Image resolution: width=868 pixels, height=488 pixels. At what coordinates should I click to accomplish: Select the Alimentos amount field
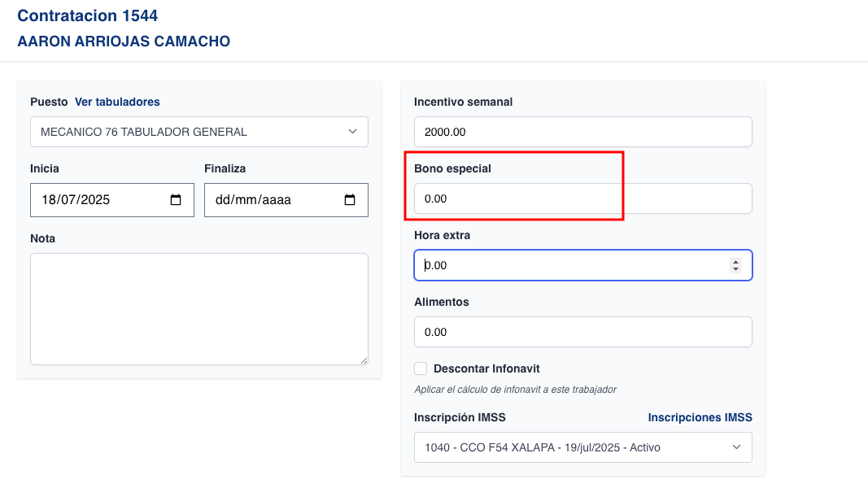click(x=582, y=332)
